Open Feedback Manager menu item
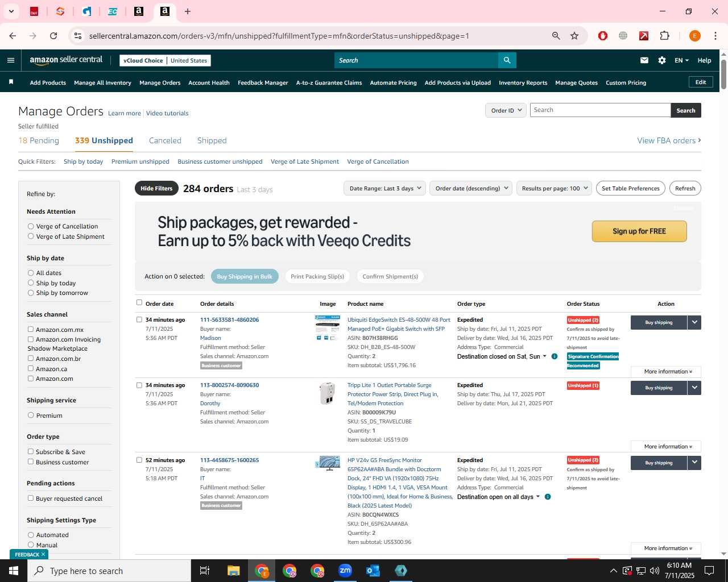This screenshot has height=582, width=728. pos(263,82)
